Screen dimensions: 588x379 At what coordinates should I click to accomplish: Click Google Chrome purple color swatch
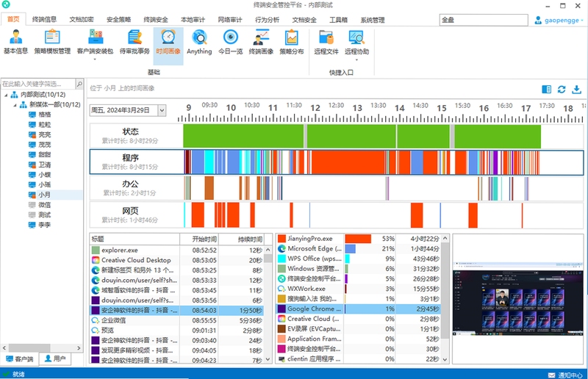[x=282, y=309]
